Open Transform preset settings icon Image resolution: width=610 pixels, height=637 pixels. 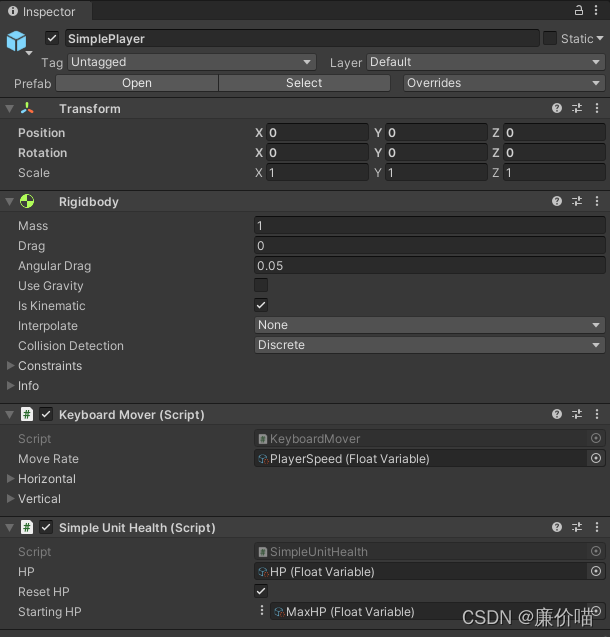pyautogui.click(x=577, y=108)
